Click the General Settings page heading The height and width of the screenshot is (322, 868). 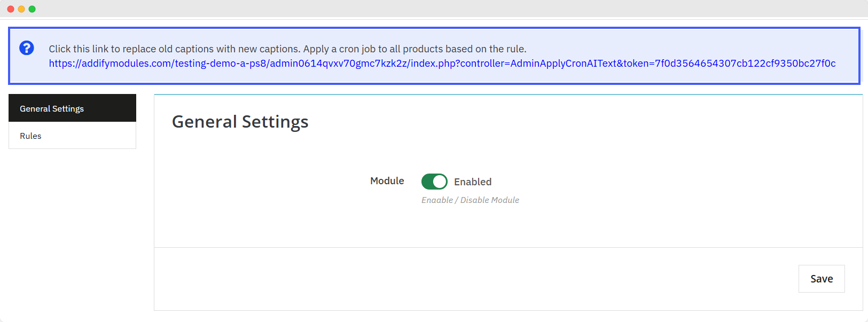tap(240, 122)
